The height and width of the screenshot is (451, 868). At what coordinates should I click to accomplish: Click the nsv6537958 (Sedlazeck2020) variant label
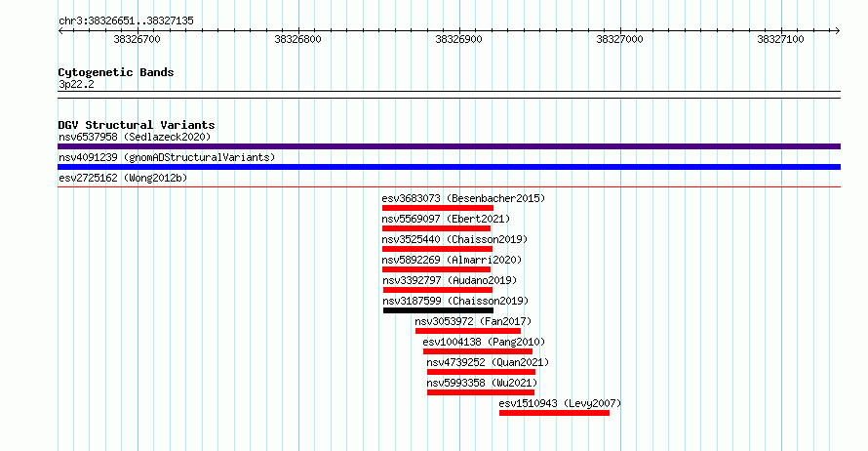pos(135,137)
